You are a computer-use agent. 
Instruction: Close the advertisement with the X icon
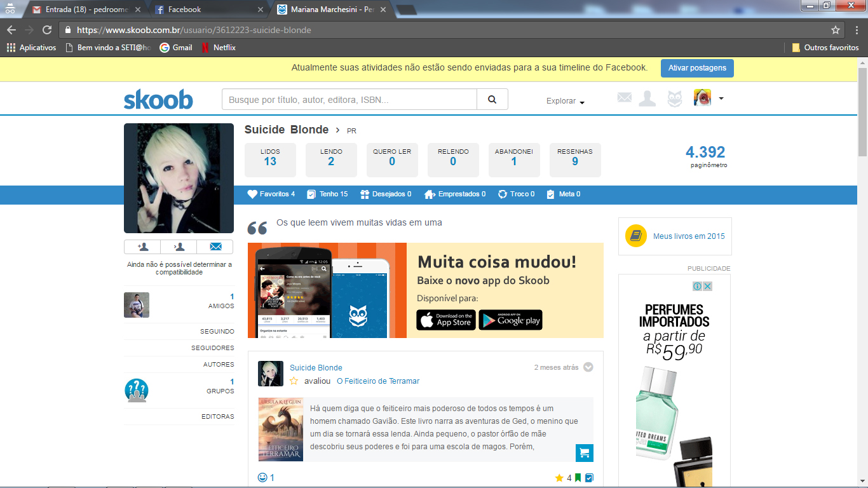[707, 287]
